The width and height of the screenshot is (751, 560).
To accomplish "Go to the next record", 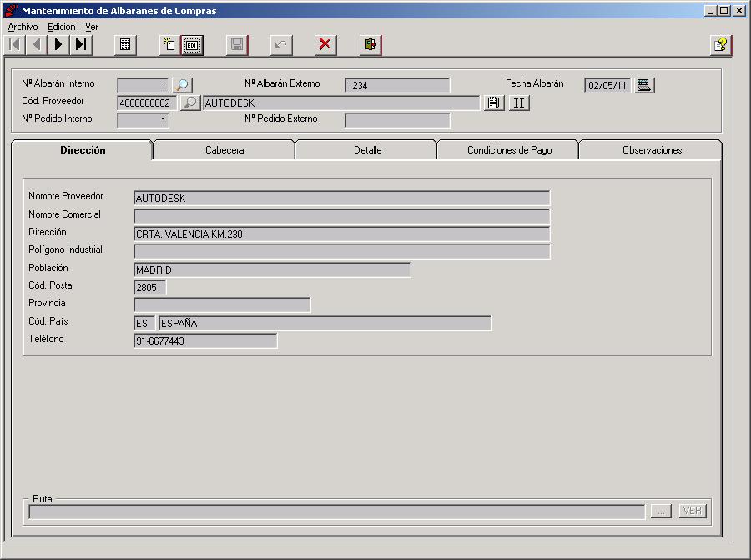I will coord(58,45).
